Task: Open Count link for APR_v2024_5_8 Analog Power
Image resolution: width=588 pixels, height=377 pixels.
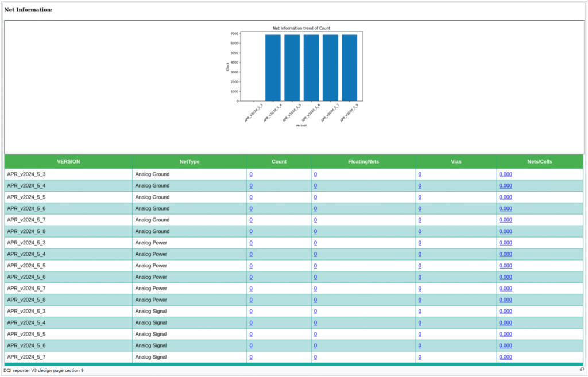Action: pyautogui.click(x=251, y=300)
